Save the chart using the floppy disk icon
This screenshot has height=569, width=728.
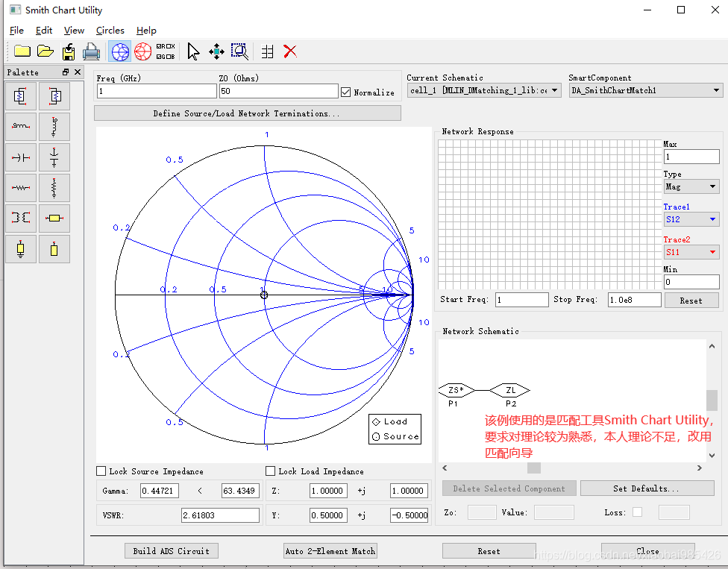69,51
